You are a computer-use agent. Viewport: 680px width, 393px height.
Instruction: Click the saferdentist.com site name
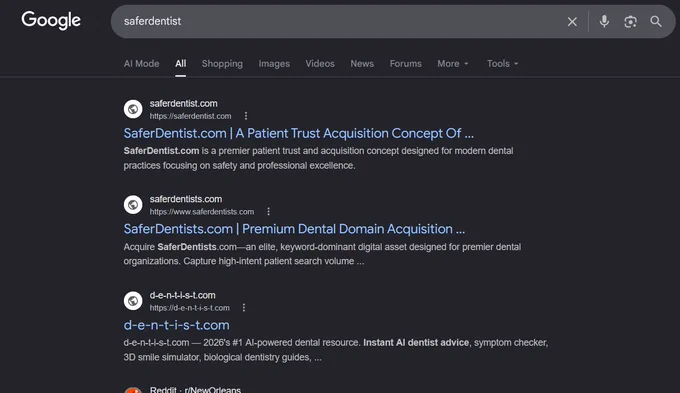click(183, 103)
